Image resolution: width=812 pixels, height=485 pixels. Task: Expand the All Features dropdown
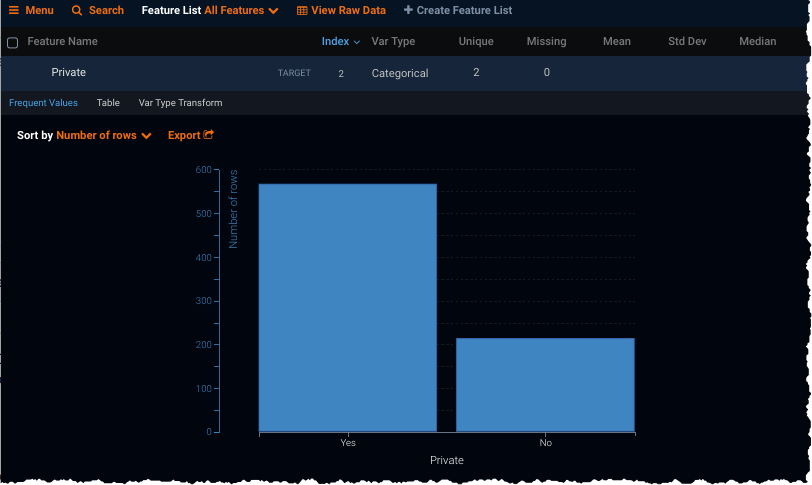pos(242,10)
